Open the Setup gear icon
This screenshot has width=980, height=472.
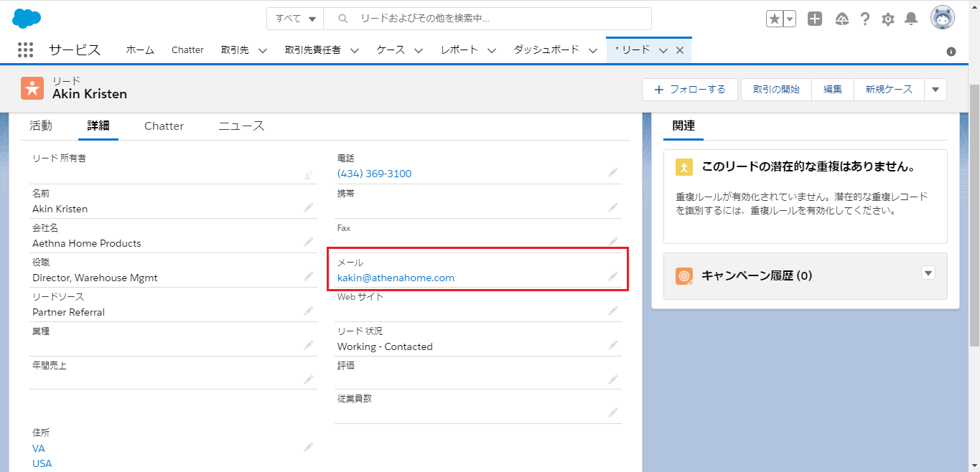(888, 19)
